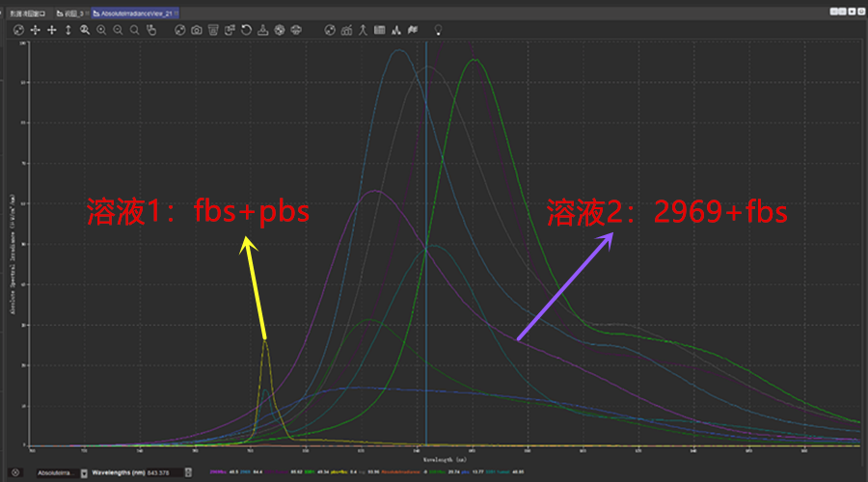Click the camera snapshot icon
The height and width of the screenshot is (482, 868).
(196, 31)
